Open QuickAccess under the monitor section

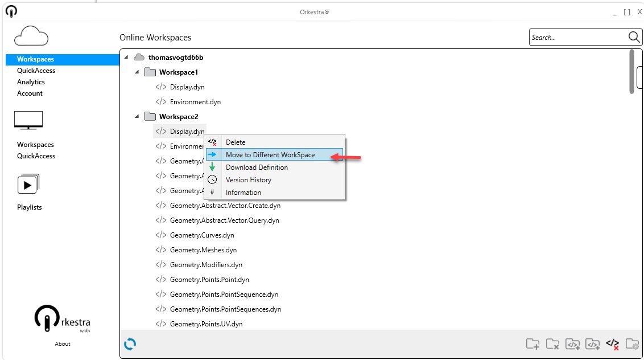[x=36, y=156]
